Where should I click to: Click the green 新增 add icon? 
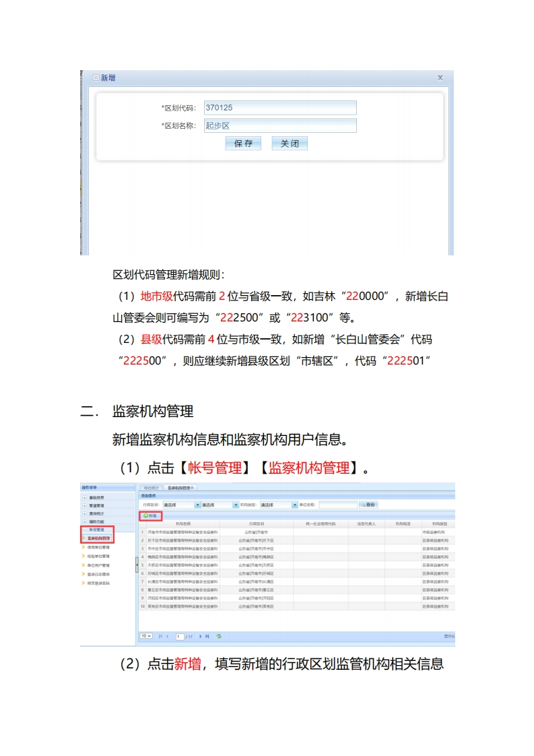click(x=145, y=515)
